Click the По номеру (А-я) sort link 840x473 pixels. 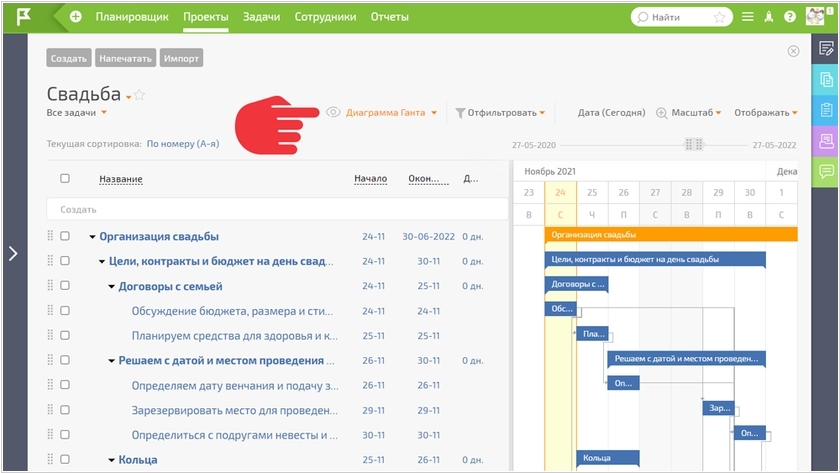(182, 144)
